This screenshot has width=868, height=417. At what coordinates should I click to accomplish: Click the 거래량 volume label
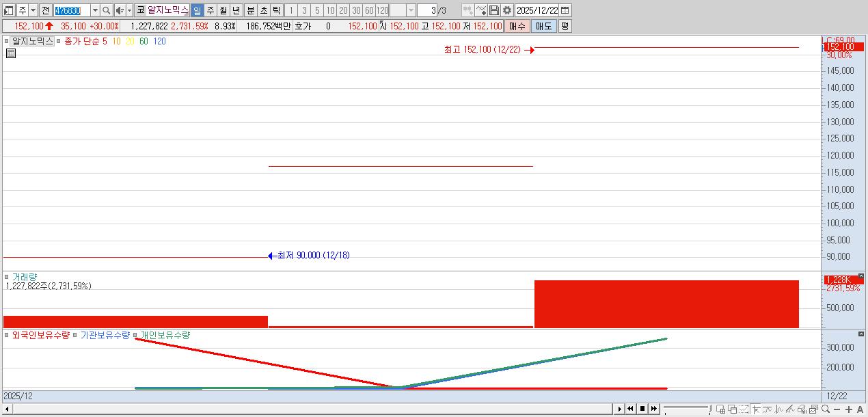25,277
